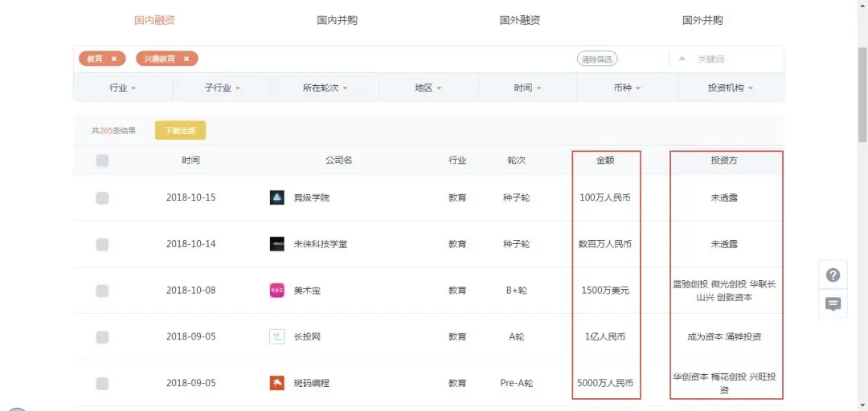Click the Pre-A轮 round cell
868x411 pixels.
(x=516, y=383)
